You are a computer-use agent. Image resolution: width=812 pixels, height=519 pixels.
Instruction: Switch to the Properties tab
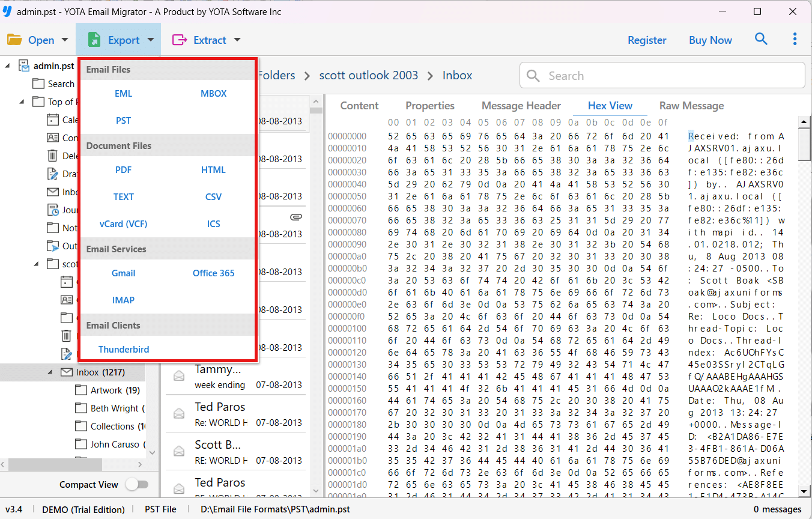pos(430,105)
